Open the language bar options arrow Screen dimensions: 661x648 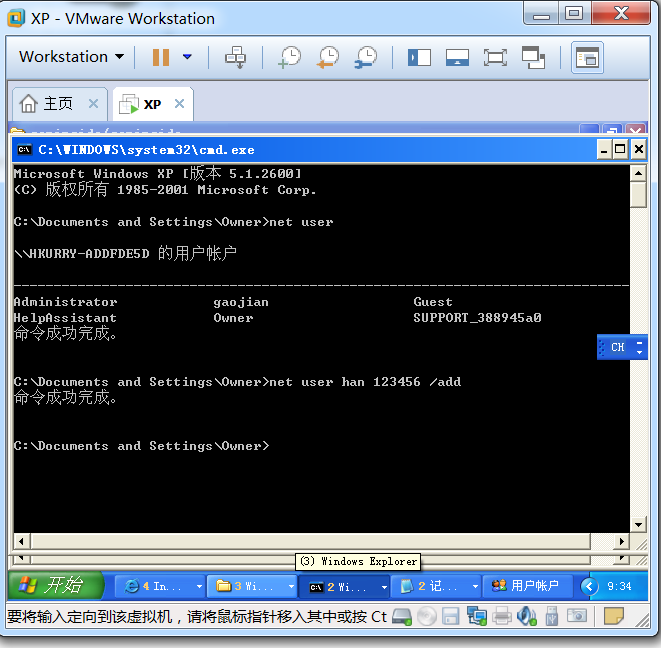[640, 352]
